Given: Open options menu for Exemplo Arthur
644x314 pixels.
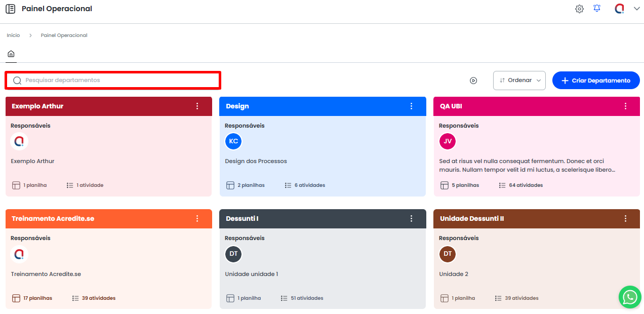Looking at the screenshot, I should [x=197, y=106].
